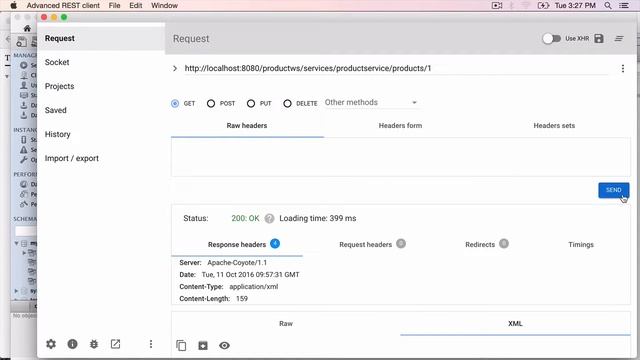Open sidebar footer more options menu
The image size is (640, 360).
pos(151,344)
